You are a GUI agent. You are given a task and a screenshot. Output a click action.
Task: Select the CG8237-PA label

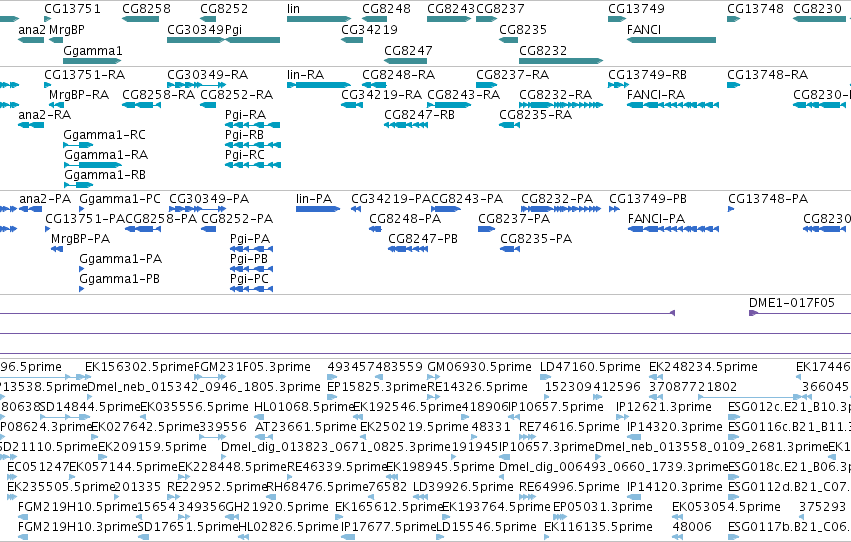[x=514, y=219]
